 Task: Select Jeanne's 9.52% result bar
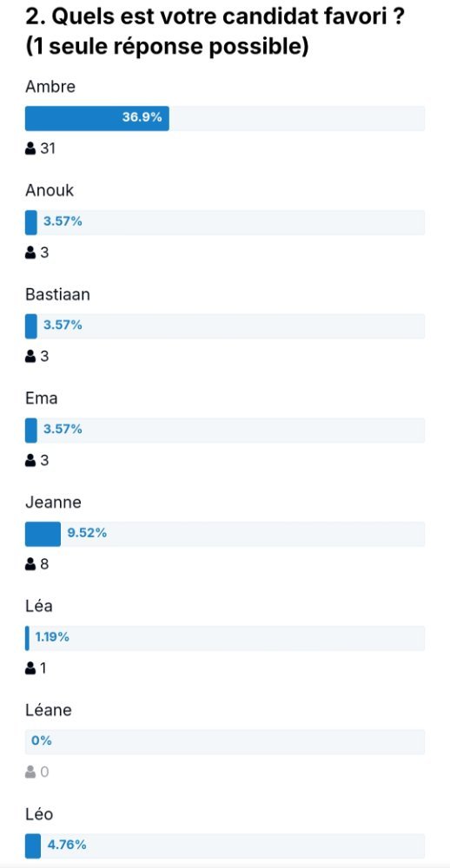click(x=225, y=534)
